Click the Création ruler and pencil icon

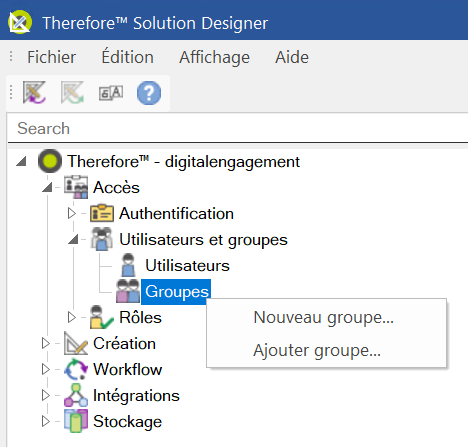click(x=76, y=343)
